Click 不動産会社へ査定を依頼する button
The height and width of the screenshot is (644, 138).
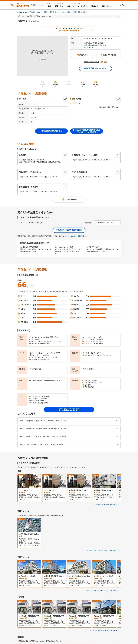coord(69,230)
